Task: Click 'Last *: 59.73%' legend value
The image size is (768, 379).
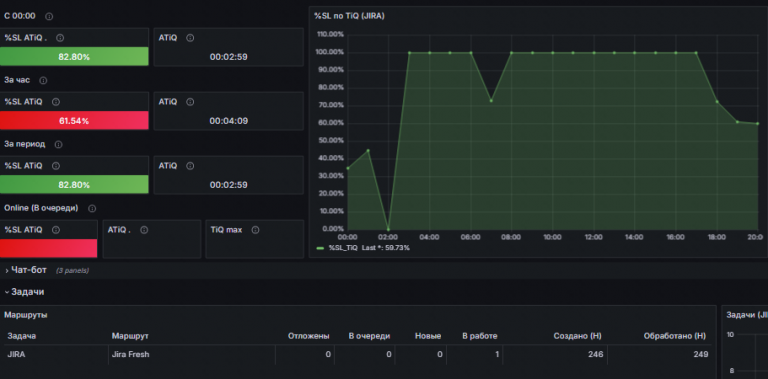Action: click(385, 248)
